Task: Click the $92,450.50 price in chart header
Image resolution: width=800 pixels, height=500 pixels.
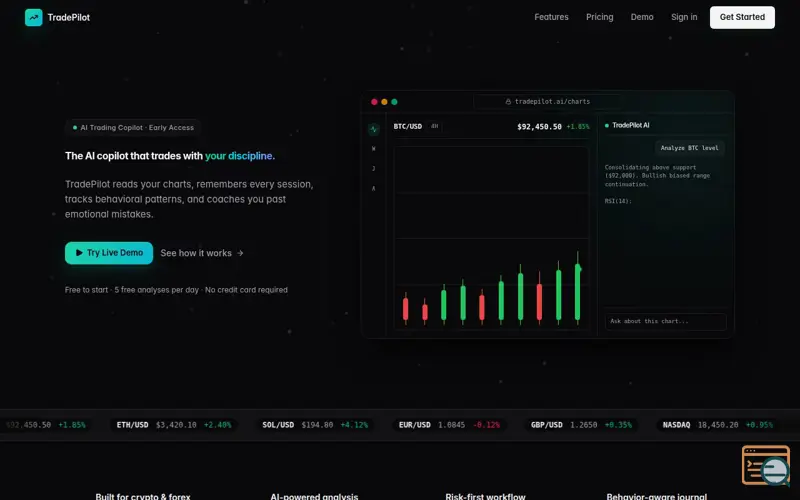Action: pyautogui.click(x=539, y=127)
